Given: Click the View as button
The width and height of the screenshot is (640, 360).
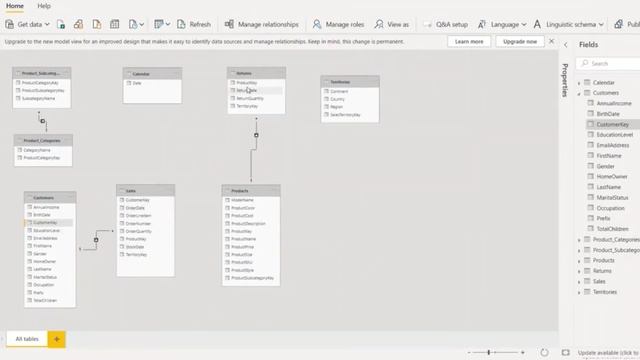Looking at the screenshot, I should click(x=392, y=24).
